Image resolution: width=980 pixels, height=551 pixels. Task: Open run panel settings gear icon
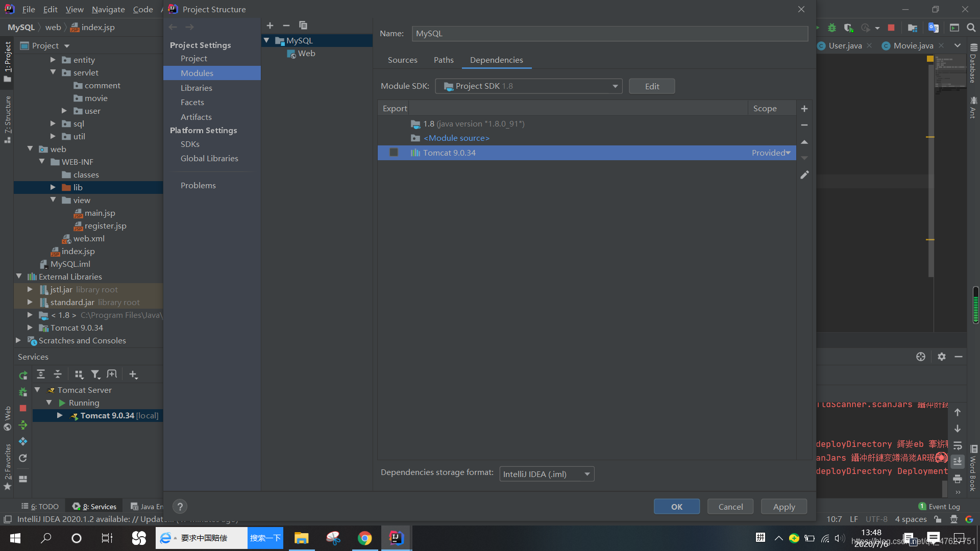click(x=942, y=357)
